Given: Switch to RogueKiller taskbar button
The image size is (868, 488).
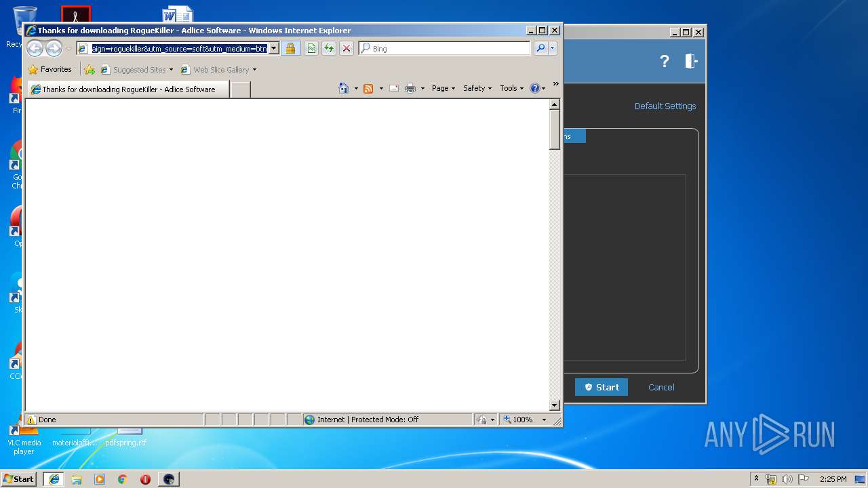Looking at the screenshot, I should 169,479.
